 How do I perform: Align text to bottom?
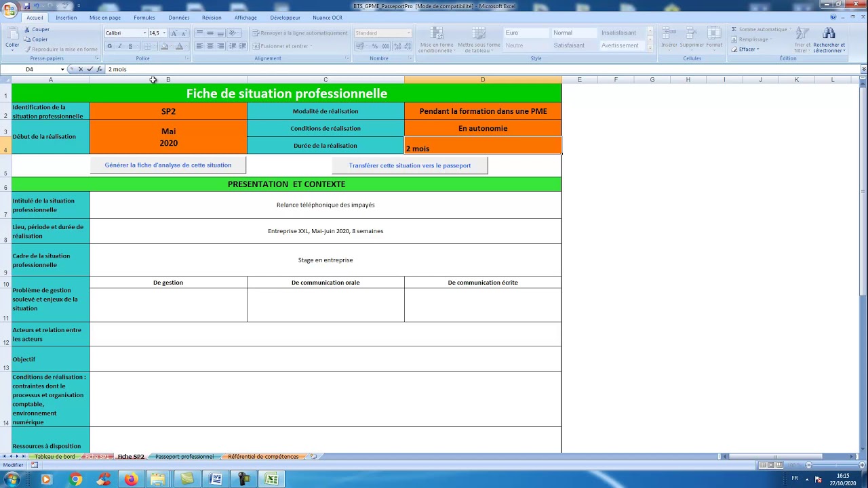[220, 33]
